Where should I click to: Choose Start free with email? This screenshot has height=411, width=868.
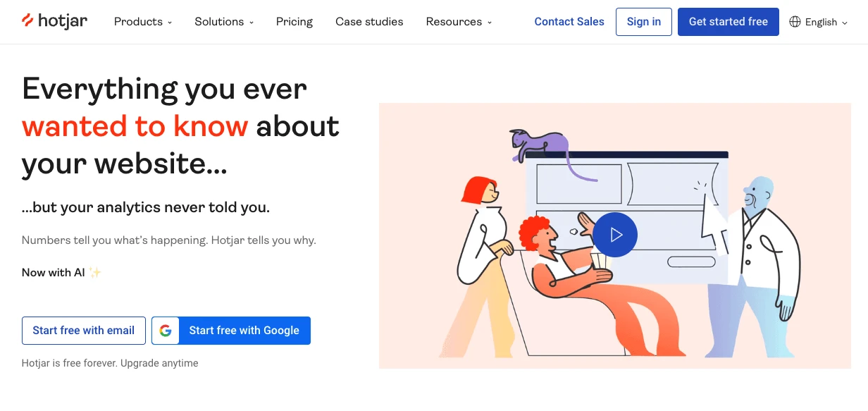click(84, 331)
